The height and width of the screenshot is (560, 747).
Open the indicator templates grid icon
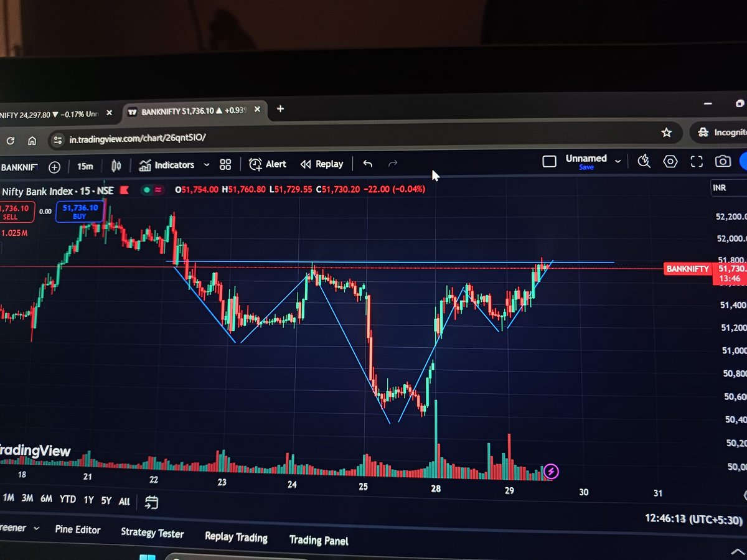tap(225, 164)
